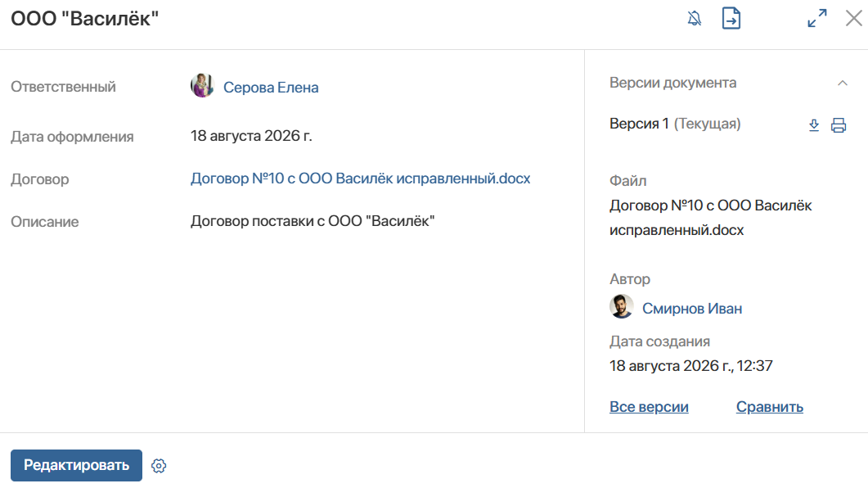
Task: Download Версия 1 of the document
Action: coord(814,125)
